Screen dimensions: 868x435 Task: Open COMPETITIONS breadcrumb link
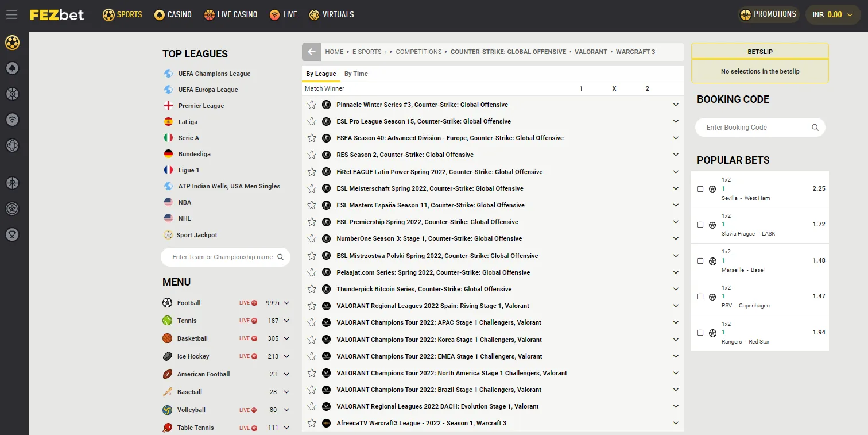418,52
